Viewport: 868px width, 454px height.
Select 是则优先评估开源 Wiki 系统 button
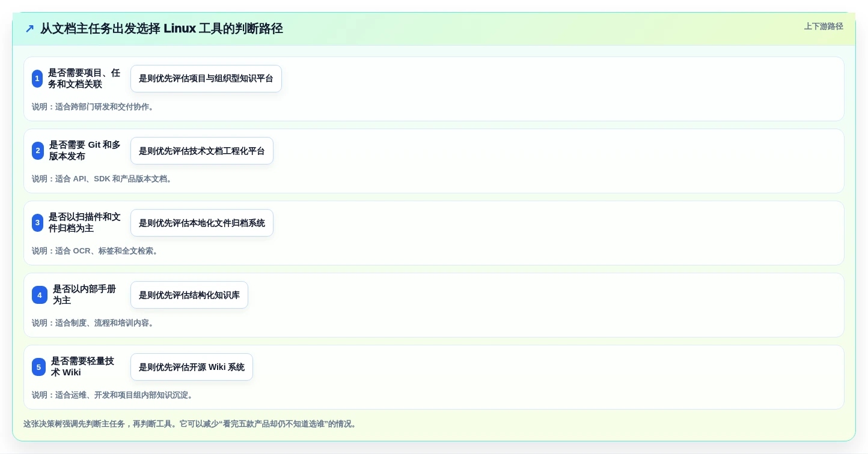[192, 367]
